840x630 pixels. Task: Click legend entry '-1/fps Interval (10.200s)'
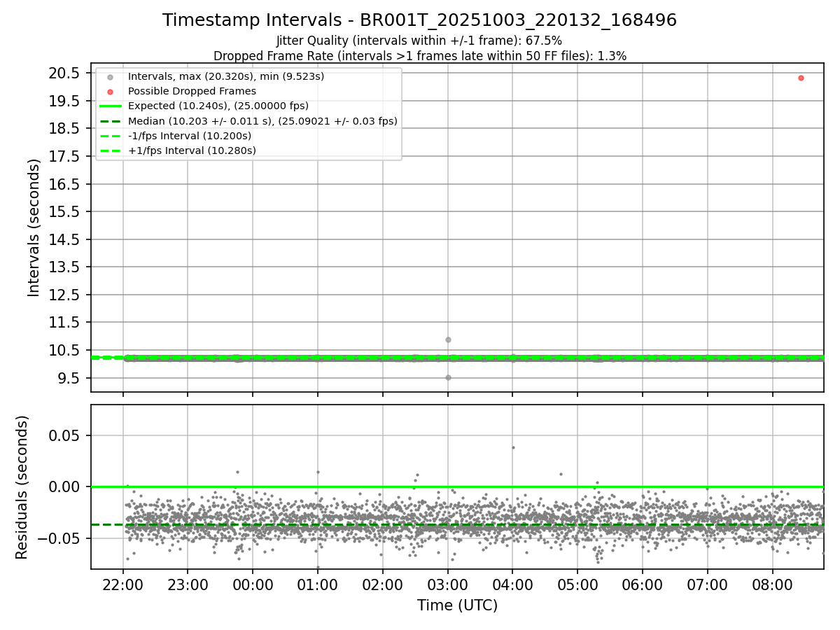pyautogui.click(x=190, y=136)
